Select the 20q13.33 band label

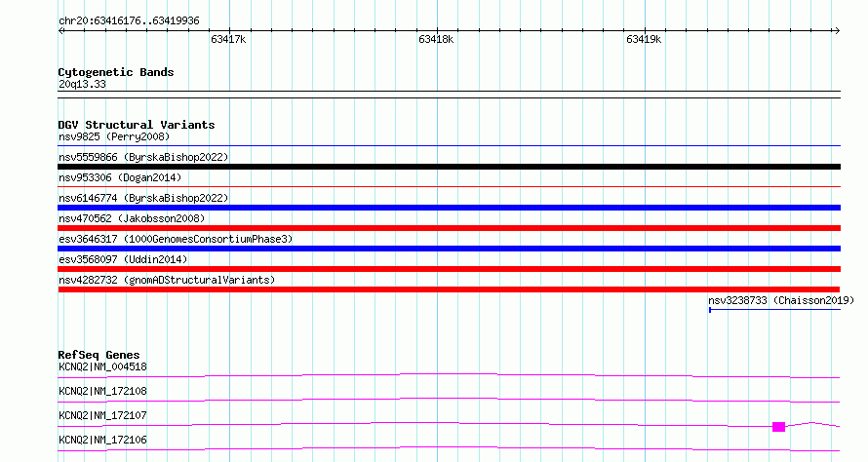[82, 84]
